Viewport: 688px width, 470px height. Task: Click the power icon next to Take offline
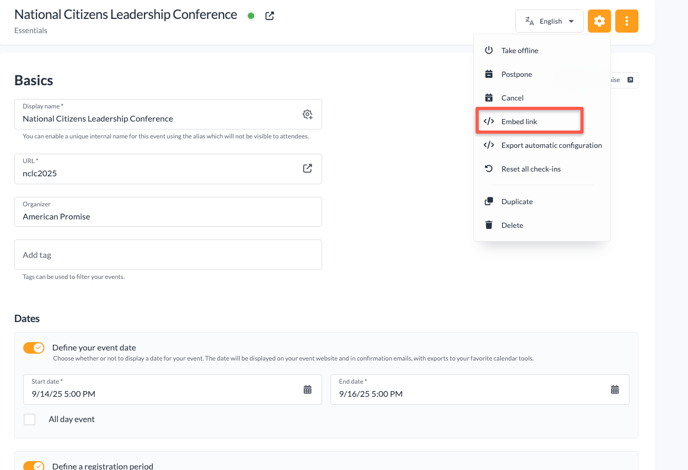(x=489, y=50)
